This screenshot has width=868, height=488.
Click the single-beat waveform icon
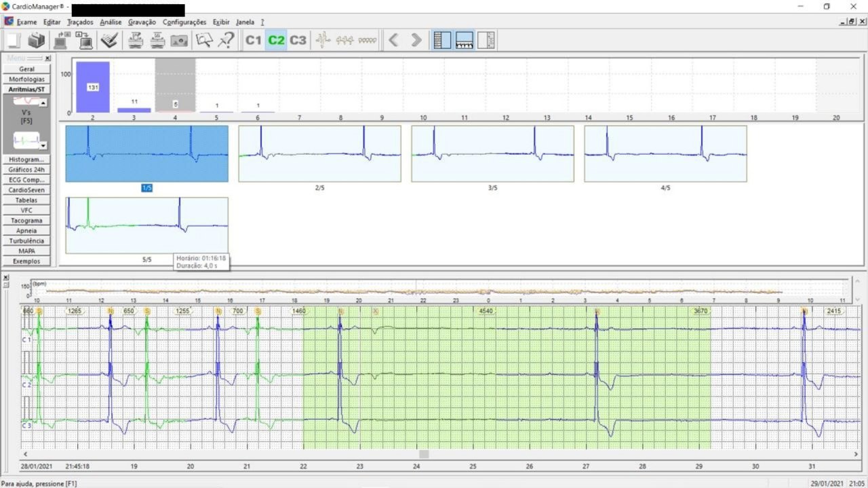(x=323, y=41)
